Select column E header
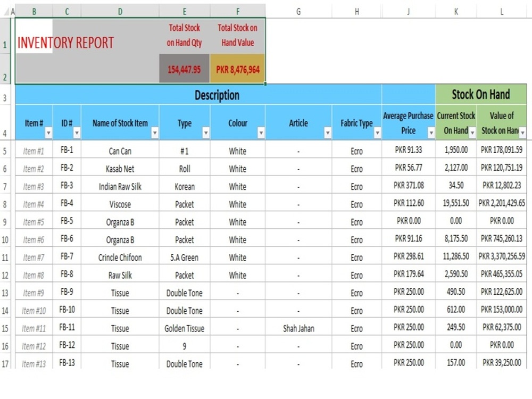 185,12
